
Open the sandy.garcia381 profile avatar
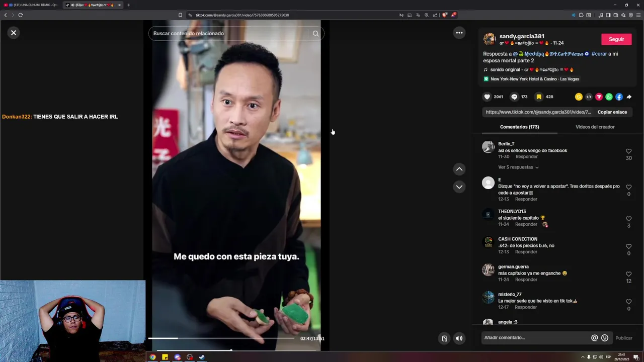(489, 39)
